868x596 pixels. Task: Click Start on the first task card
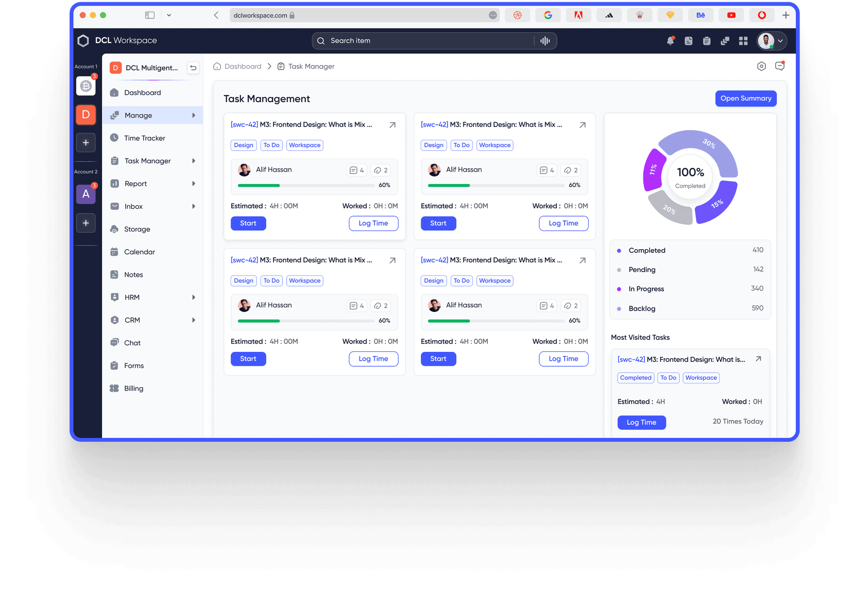(x=248, y=223)
